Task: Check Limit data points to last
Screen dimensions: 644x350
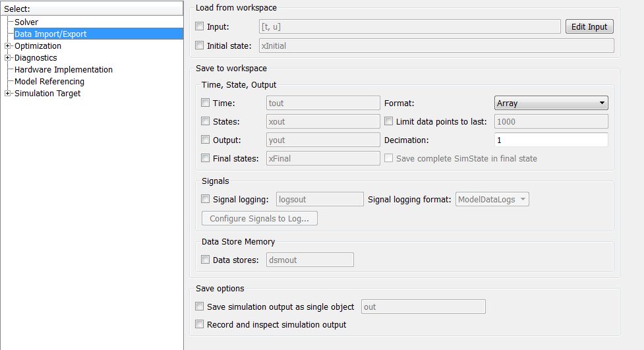Action: [x=389, y=122]
